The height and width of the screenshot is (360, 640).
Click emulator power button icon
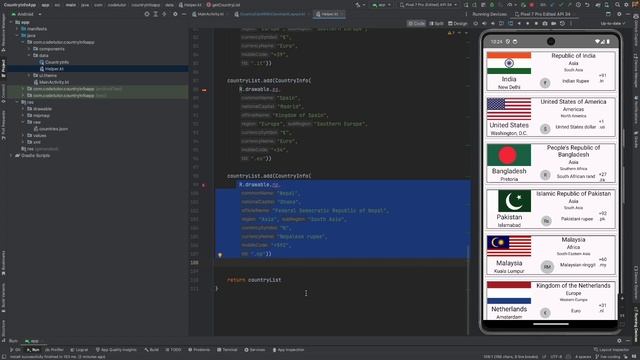pyautogui.click(x=476, y=24)
